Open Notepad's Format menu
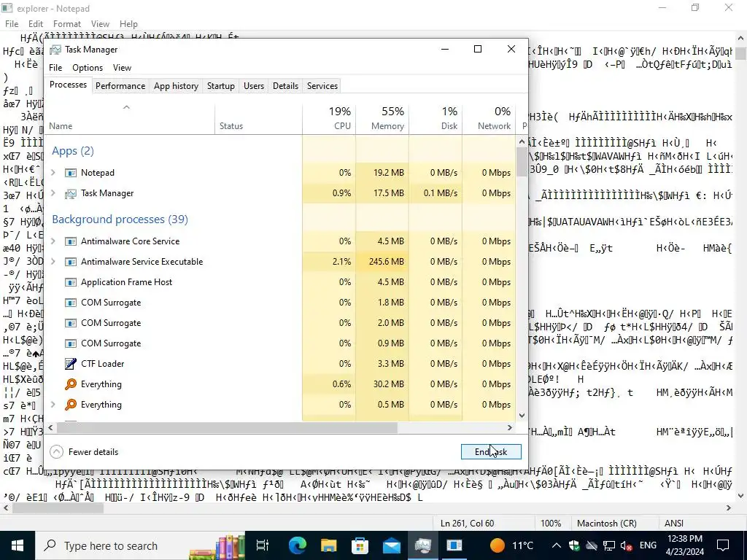Viewport: 747px width, 560px height. [x=66, y=24]
